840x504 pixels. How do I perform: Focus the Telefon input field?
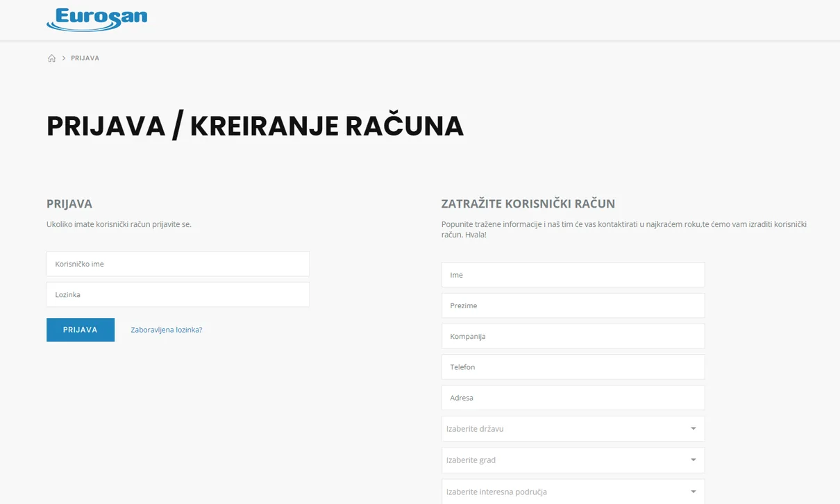click(573, 367)
